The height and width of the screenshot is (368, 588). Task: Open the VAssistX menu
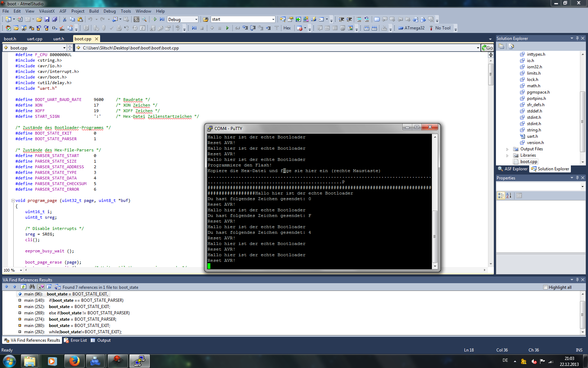click(47, 11)
